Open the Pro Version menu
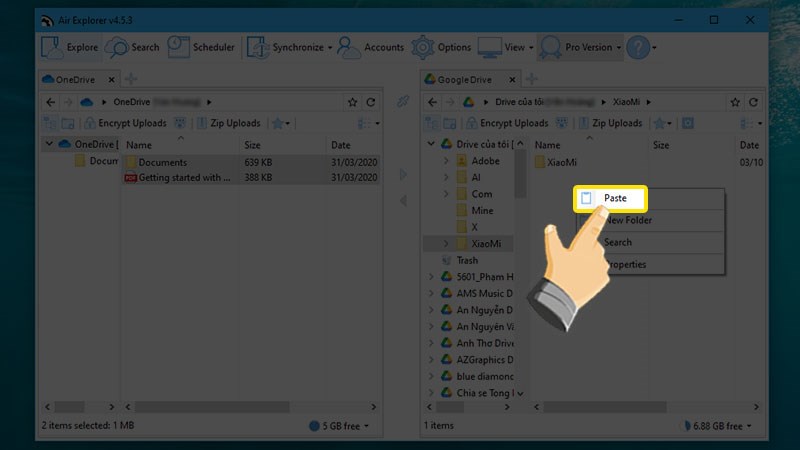The width and height of the screenshot is (800, 450). click(581, 47)
